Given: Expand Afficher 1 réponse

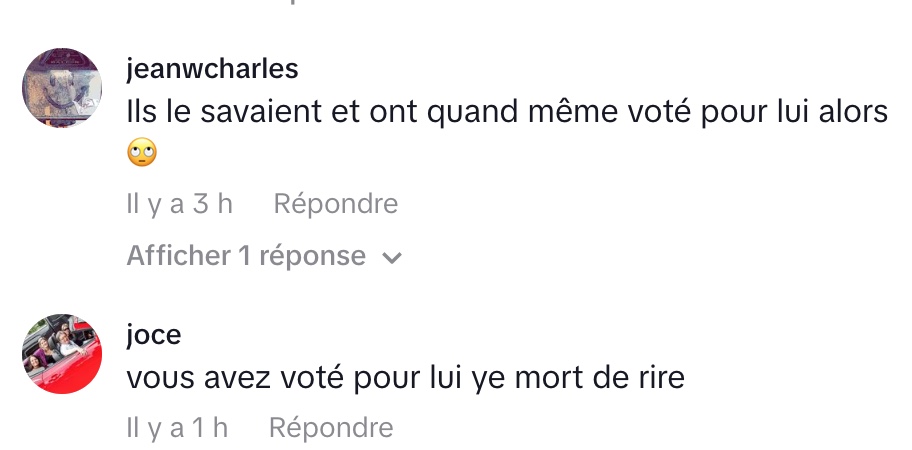Looking at the screenshot, I should [246, 256].
